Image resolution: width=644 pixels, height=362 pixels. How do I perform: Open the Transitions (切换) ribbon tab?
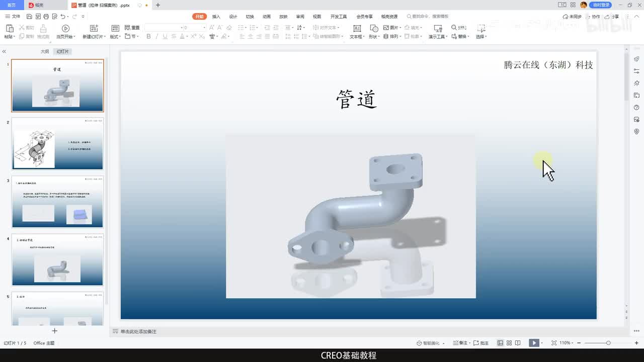point(250,17)
